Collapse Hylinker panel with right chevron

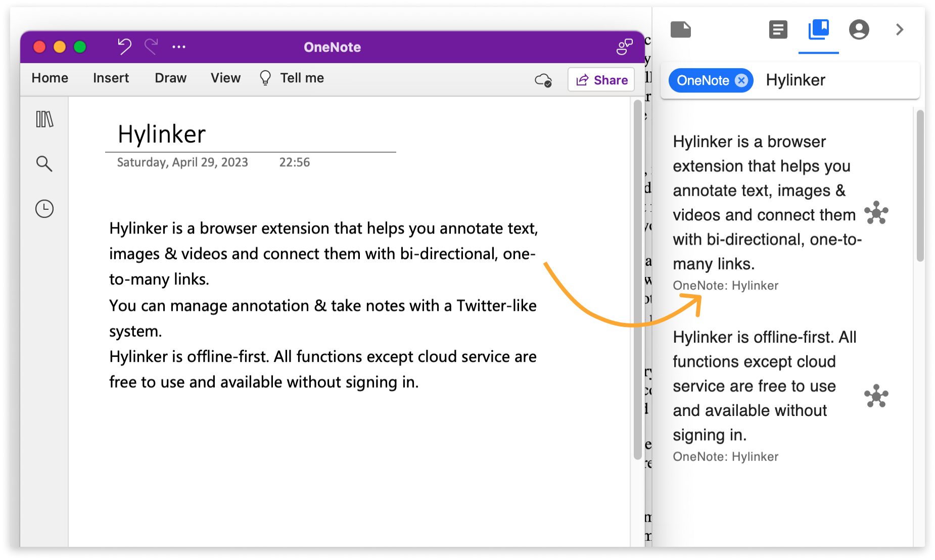tap(900, 29)
